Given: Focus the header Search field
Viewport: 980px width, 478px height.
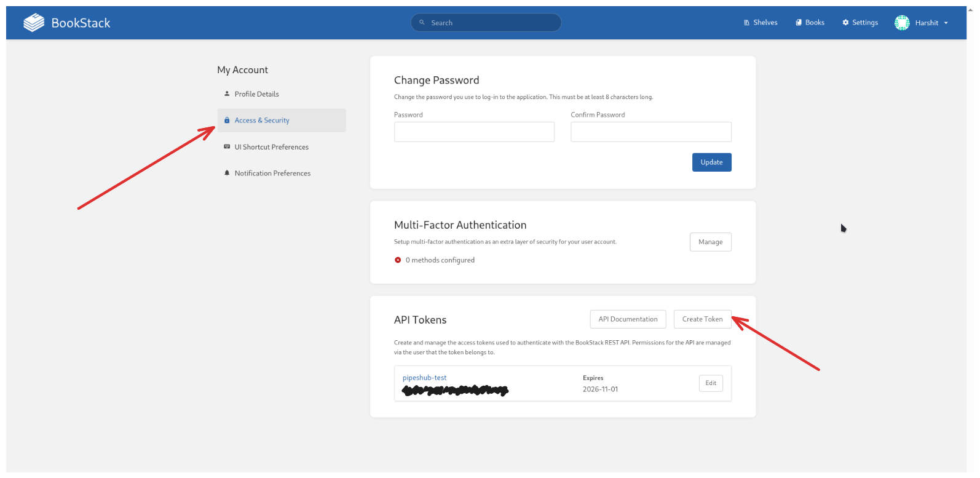Looking at the screenshot, I should point(486,23).
